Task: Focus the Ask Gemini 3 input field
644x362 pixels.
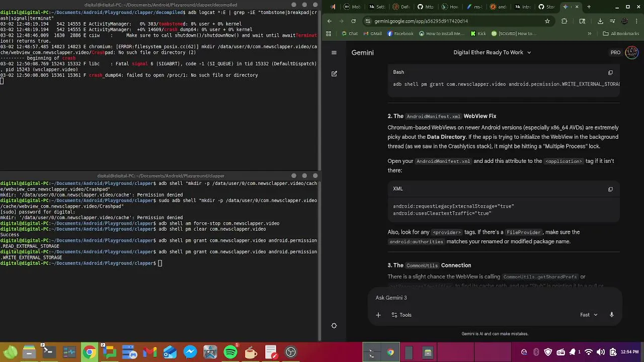Action: click(496, 298)
